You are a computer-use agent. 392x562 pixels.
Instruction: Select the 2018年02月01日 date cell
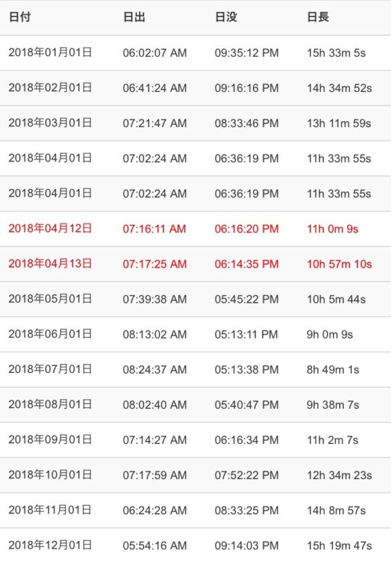point(50,88)
